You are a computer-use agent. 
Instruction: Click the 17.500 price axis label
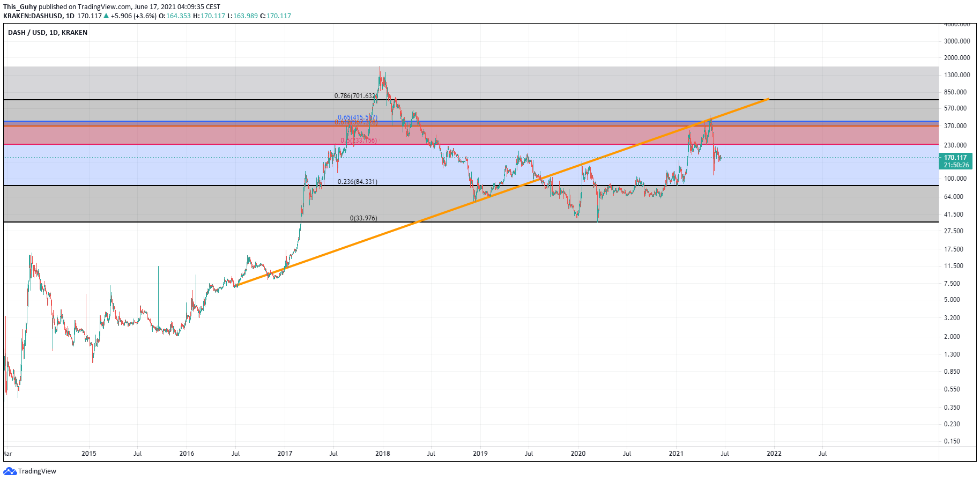point(954,249)
